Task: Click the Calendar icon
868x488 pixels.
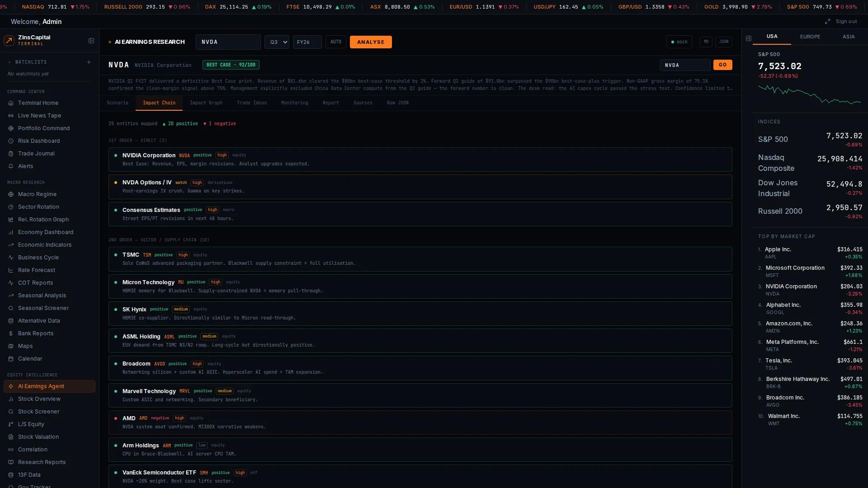Action: 11,359
